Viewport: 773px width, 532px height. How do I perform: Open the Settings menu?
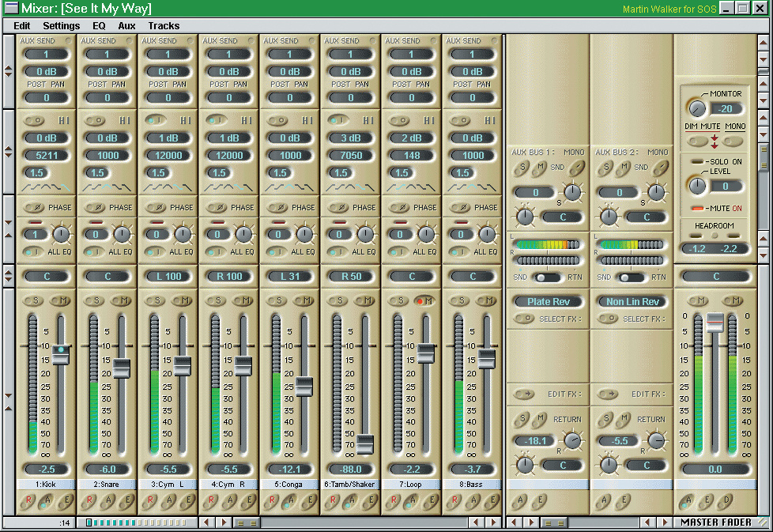tap(61, 25)
